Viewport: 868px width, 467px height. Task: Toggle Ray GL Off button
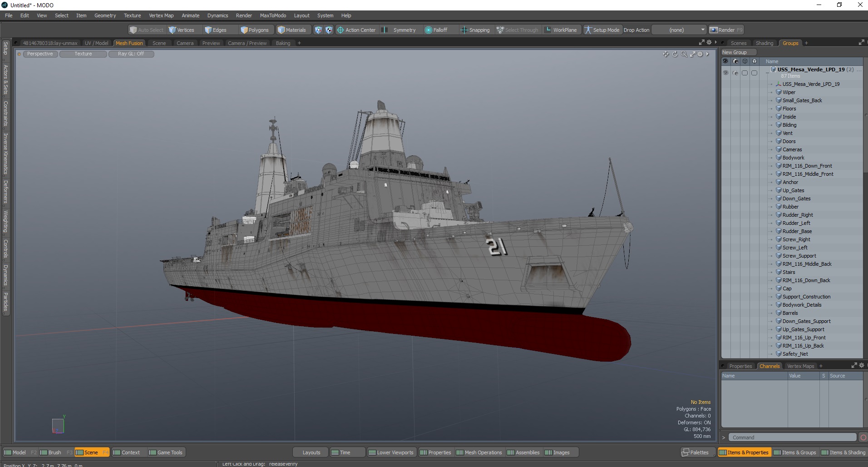tap(131, 54)
